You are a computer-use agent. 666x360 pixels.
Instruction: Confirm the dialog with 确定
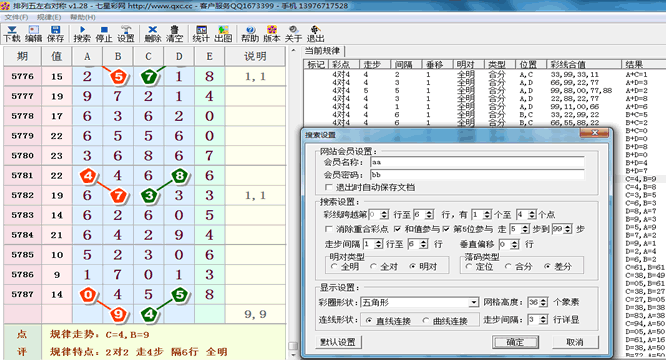click(x=515, y=342)
